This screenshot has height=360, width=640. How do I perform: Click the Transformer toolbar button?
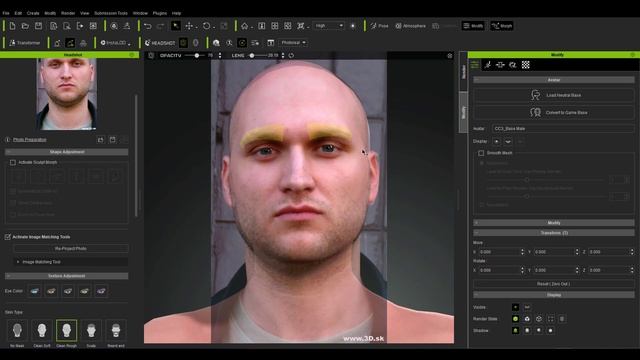click(24, 43)
